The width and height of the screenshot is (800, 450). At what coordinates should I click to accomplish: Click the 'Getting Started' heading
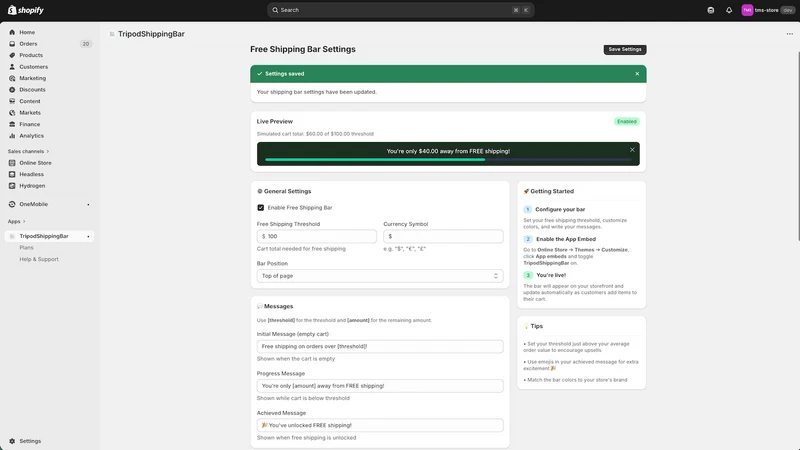pyautogui.click(x=552, y=191)
